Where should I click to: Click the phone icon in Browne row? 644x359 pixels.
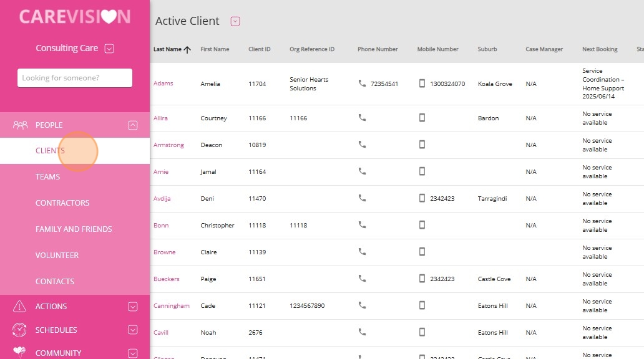coord(362,252)
